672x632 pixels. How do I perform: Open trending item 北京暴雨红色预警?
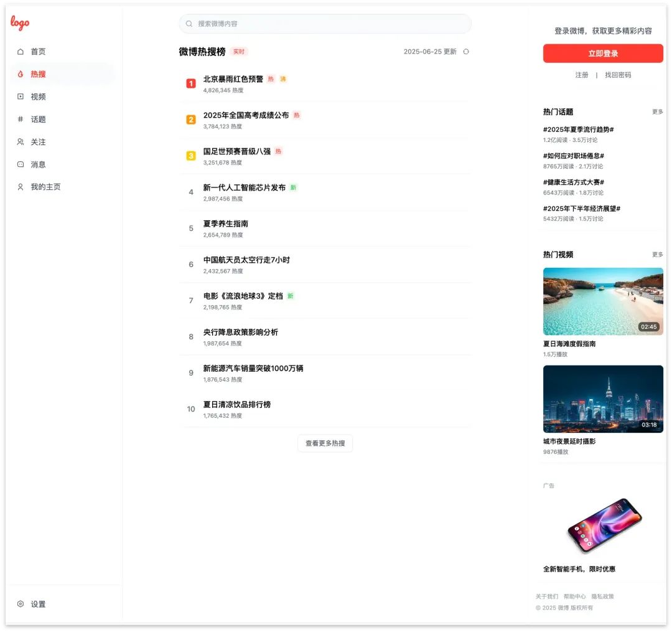[235, 79]
